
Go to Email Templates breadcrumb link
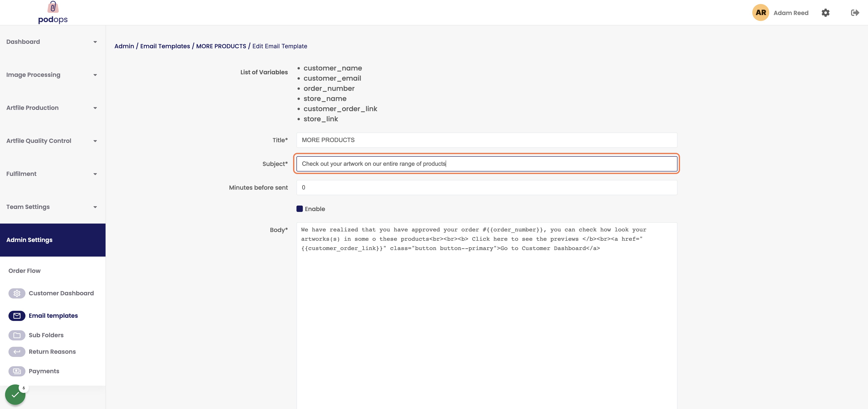click(165, 46)
